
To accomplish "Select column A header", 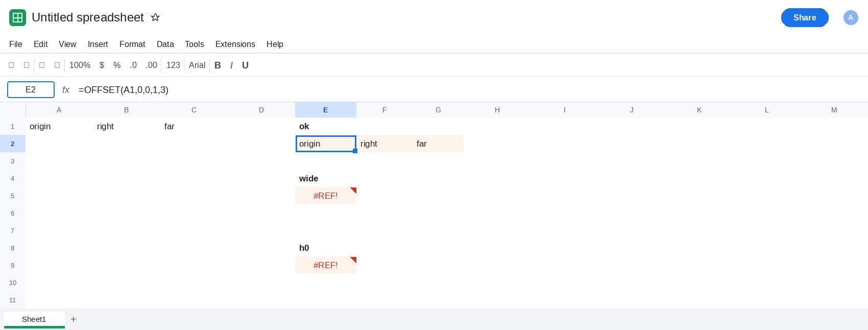I will tap(59, 110).
